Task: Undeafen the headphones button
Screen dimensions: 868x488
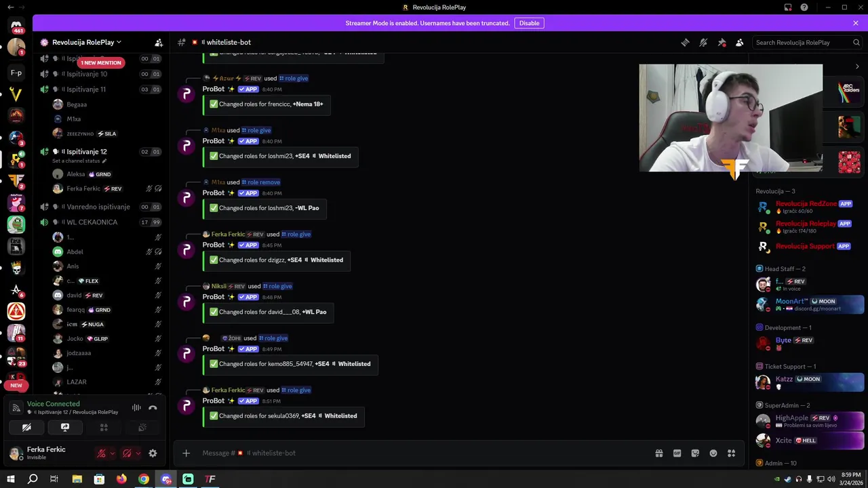Action: point(127,453)
